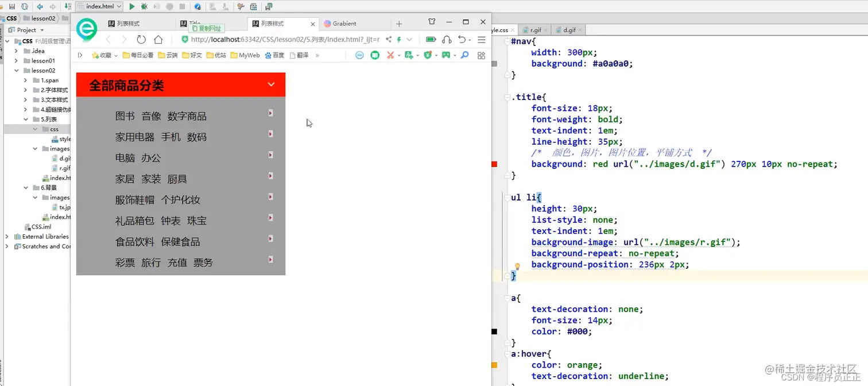Collapse 全部商品分类 with its down arrow
Viewport: 868px width, 386px height.
(x=271, y=84)
